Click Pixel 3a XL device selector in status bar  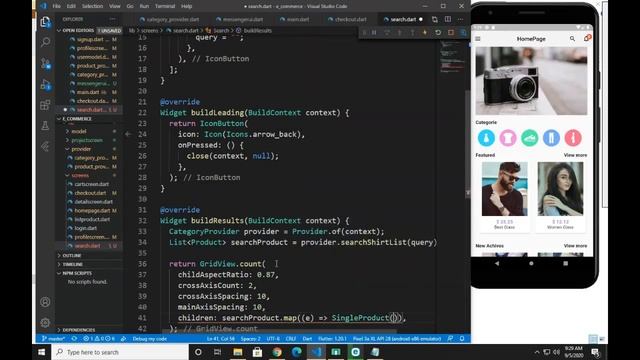coord(397,339)
